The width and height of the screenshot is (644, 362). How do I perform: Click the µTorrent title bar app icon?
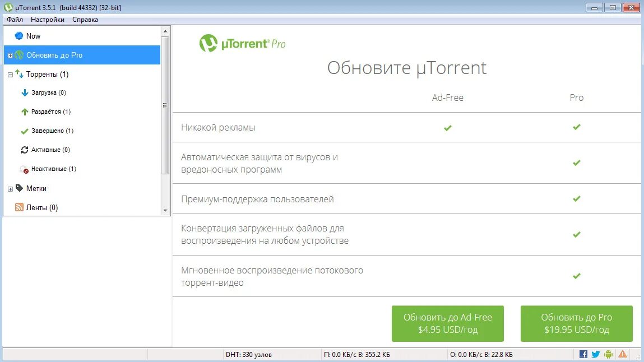[8, 7]
